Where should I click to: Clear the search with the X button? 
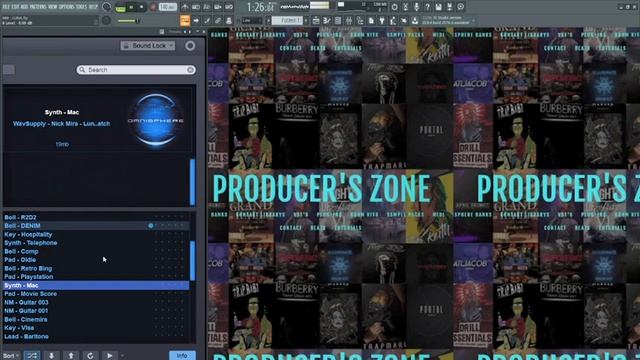[x=190, y=70]
